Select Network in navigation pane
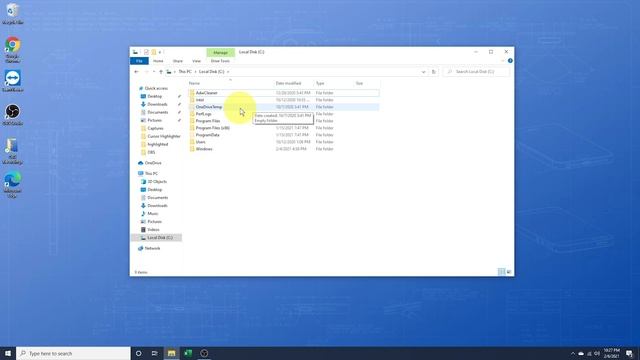Screen dimensions: 640x360 (152, 248)
